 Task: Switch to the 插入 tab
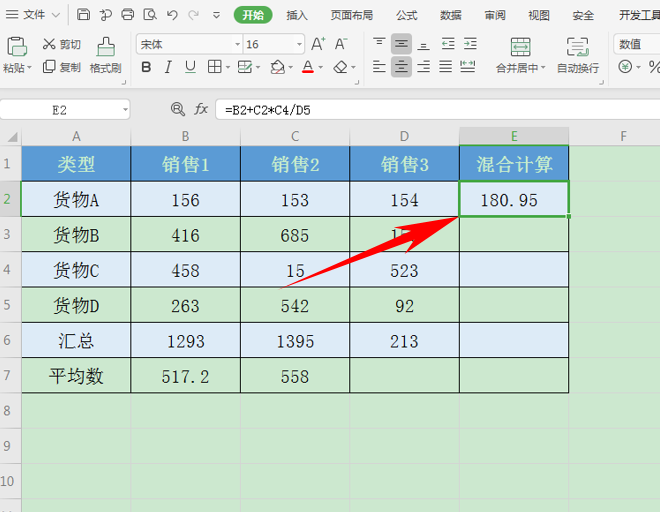coord(297,15)
